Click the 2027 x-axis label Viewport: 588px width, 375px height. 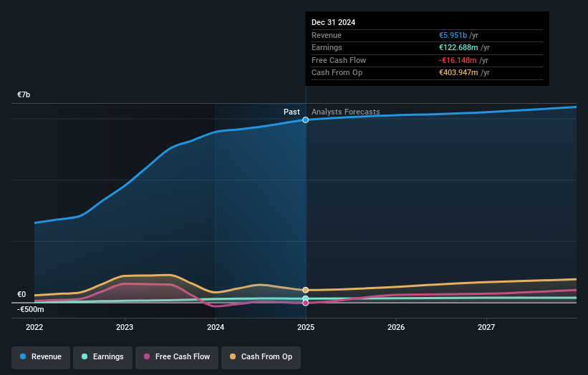pos(486,327)
